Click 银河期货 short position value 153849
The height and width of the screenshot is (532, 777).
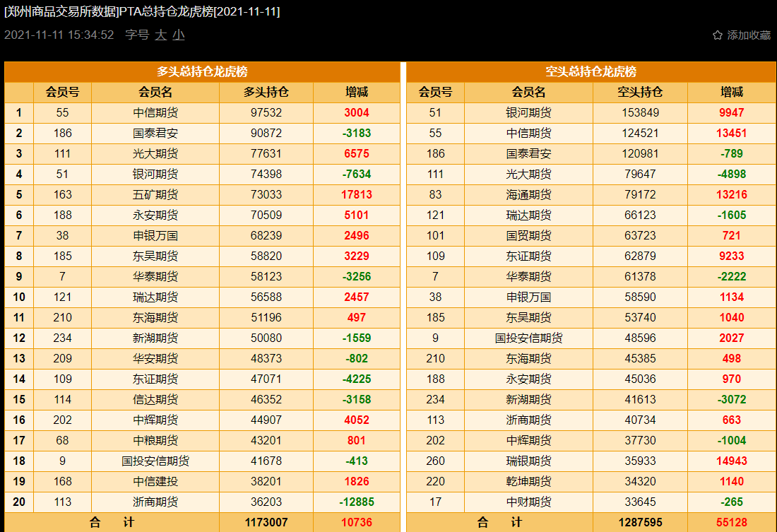pyautogui.click(x=640, y=113)
